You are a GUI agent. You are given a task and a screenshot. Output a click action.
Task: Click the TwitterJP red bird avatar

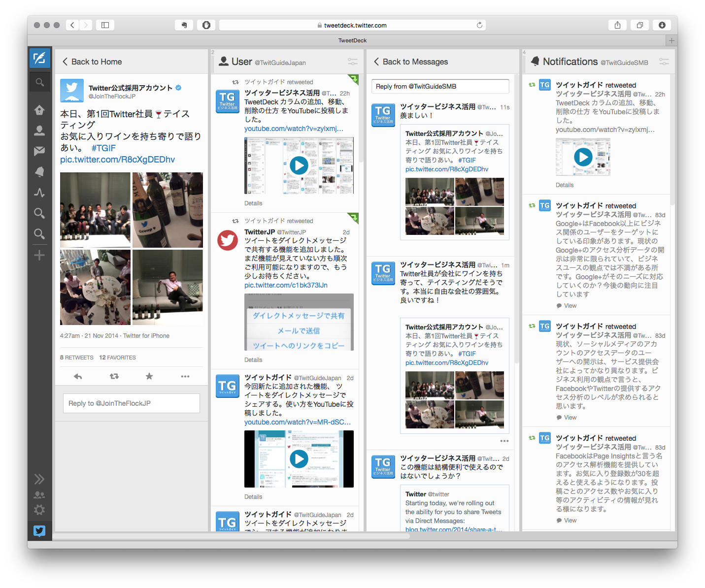[228, 240]
